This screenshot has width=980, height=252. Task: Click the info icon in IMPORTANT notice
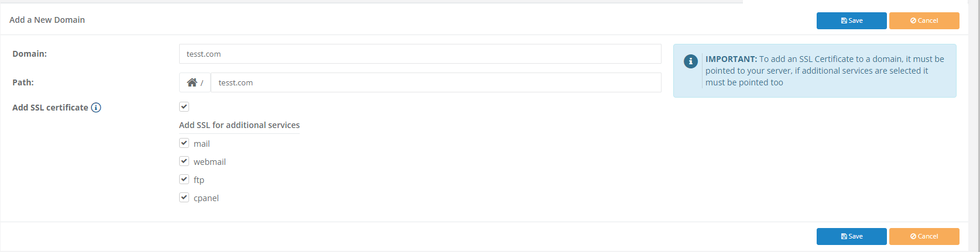pyautogui.click(x=691, y=61)
